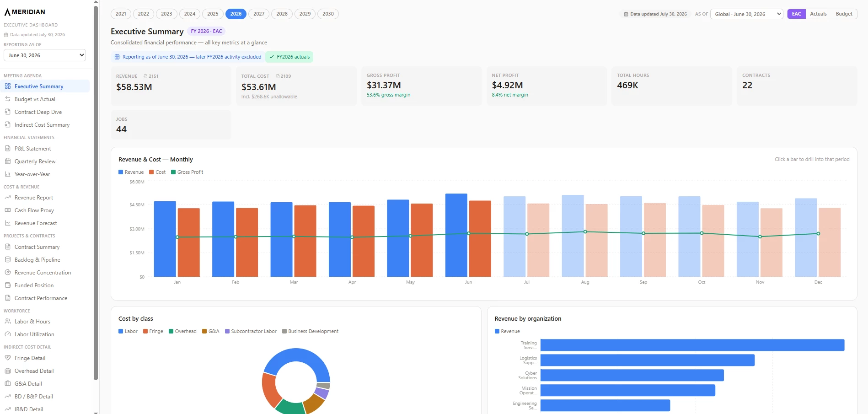Switch view mode to Budget
The width and height of the screenshot is (868, 414).
tap(844, 14)
